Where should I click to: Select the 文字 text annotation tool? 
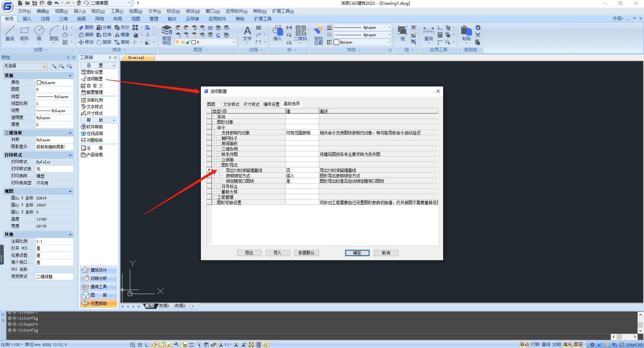(247, 33)
